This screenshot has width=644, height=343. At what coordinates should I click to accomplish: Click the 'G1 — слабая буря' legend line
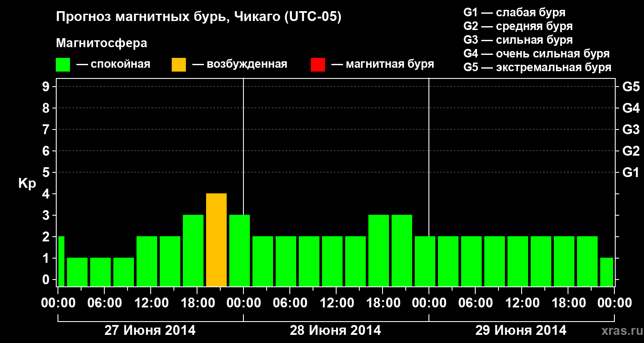514,12
